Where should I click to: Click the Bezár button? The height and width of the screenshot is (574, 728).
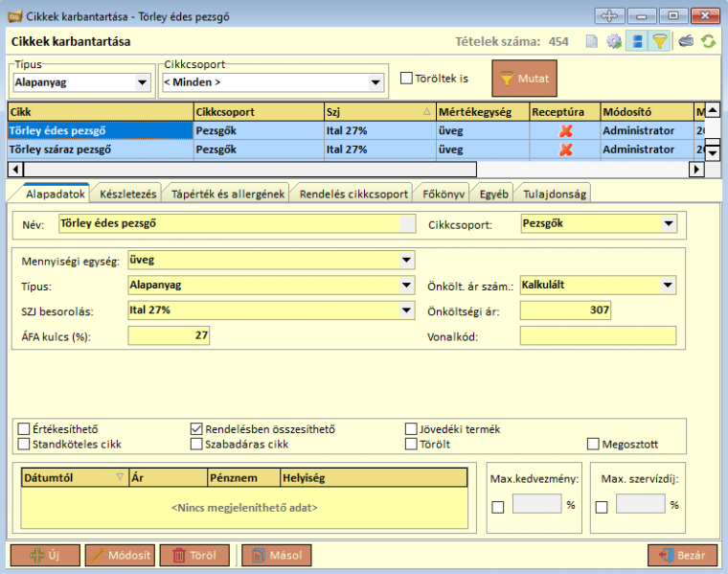[682, 555]
